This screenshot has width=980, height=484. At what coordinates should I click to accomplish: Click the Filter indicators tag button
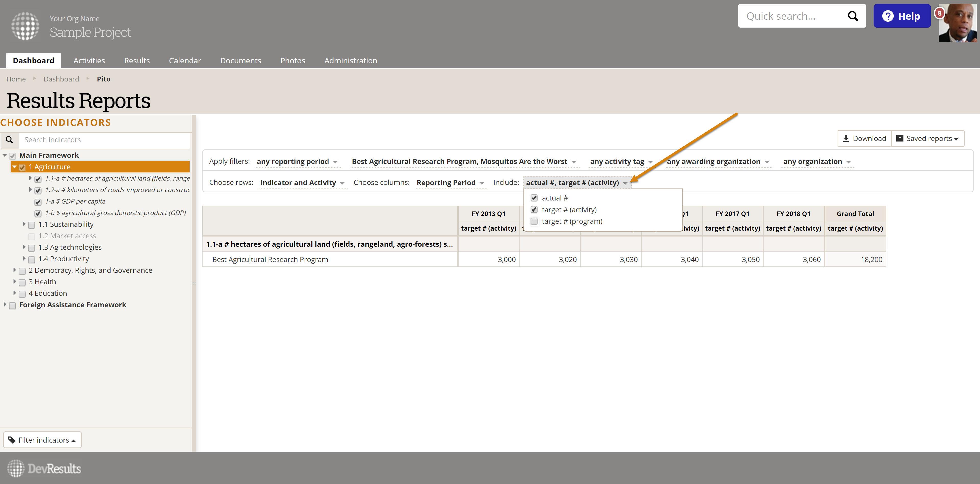coord(42,440)
